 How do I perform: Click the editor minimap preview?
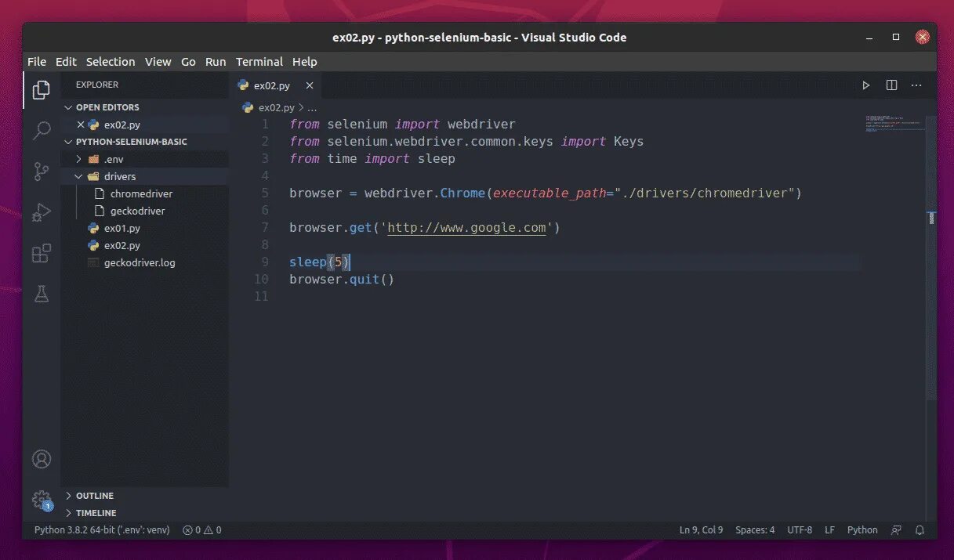tap(894, 125)
